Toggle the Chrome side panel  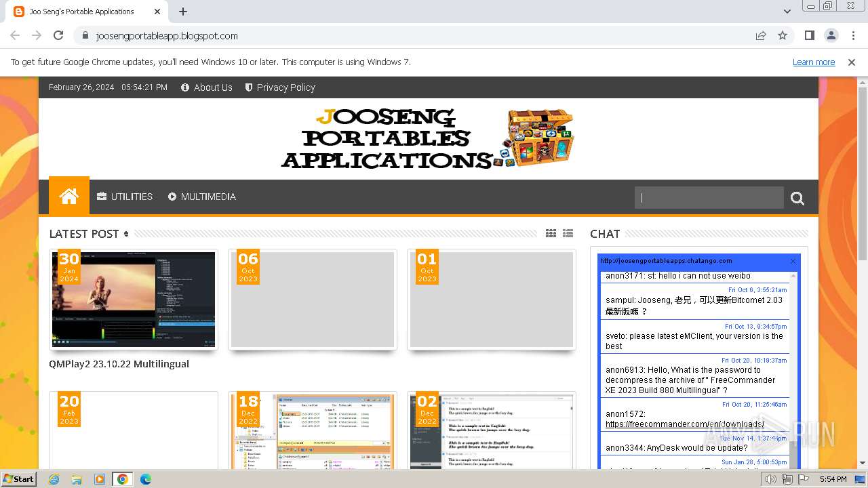pos(809,35)
